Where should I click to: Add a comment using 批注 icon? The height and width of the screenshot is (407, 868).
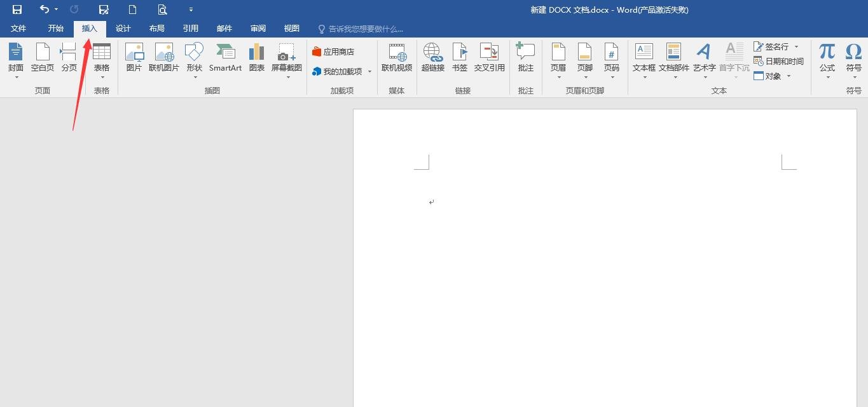525,57
